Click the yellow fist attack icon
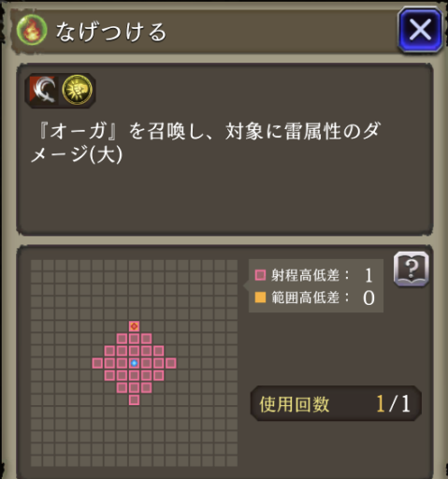Image resolution: width=448 pixels, height=479 pixels. click(x=78, y=90)
